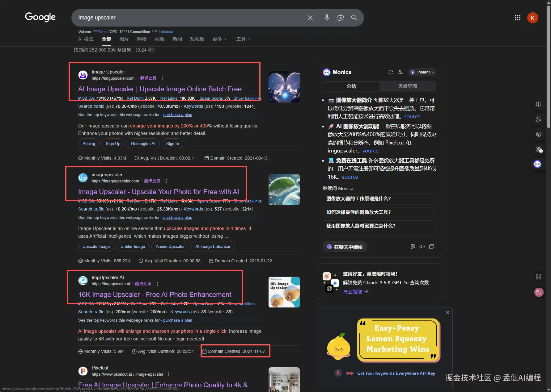Click the Upscale Image sitelink chip
This screenshot has width=551, height=392.
96,247
